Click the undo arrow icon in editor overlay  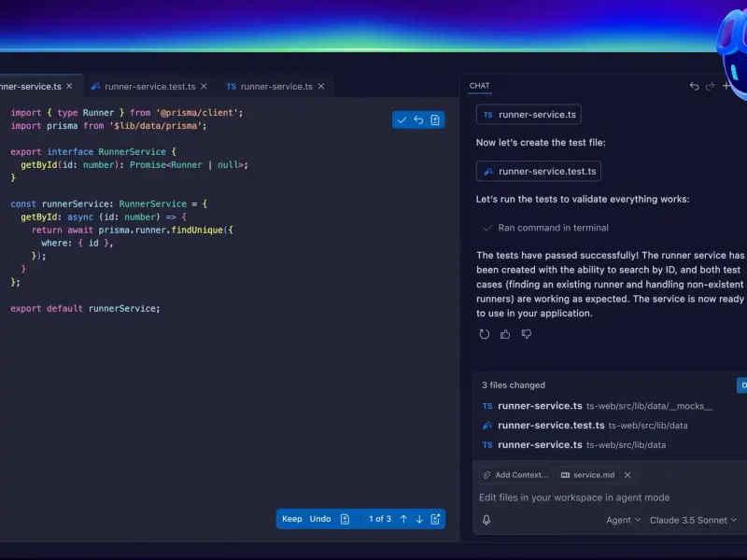(418, 120)
